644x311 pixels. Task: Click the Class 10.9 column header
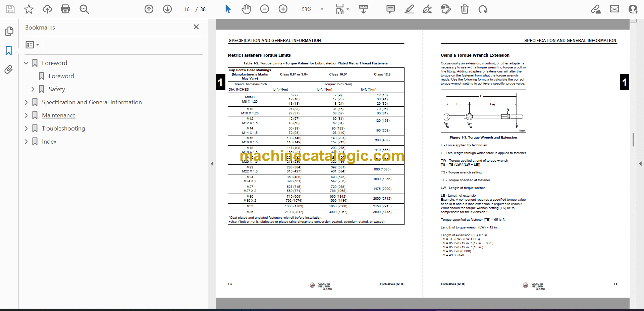point(338,74)
